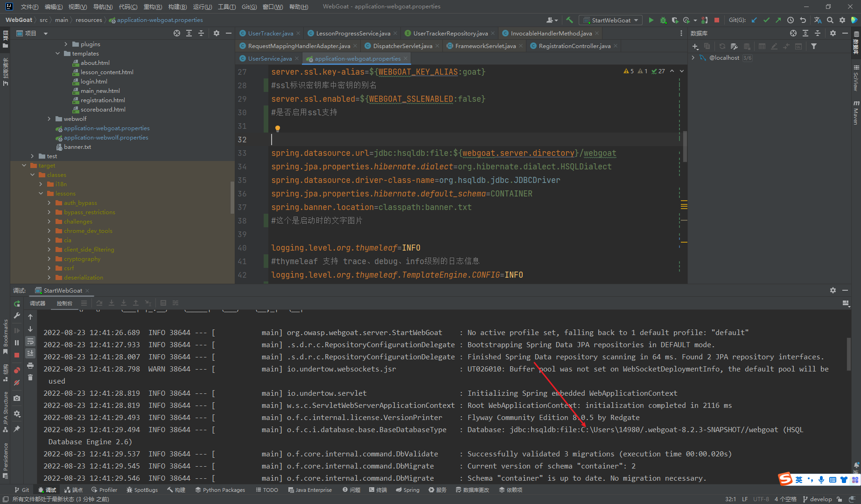Switch to the DispatcherServlet.java tab

tap(403, 46)
